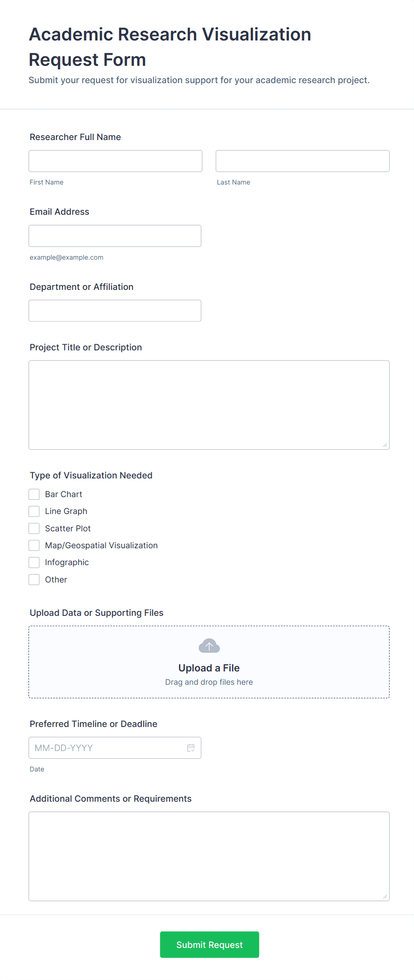Viewport: 414px width, 980px height.
Task: Click the cloud upload icon
Action: 209,646
